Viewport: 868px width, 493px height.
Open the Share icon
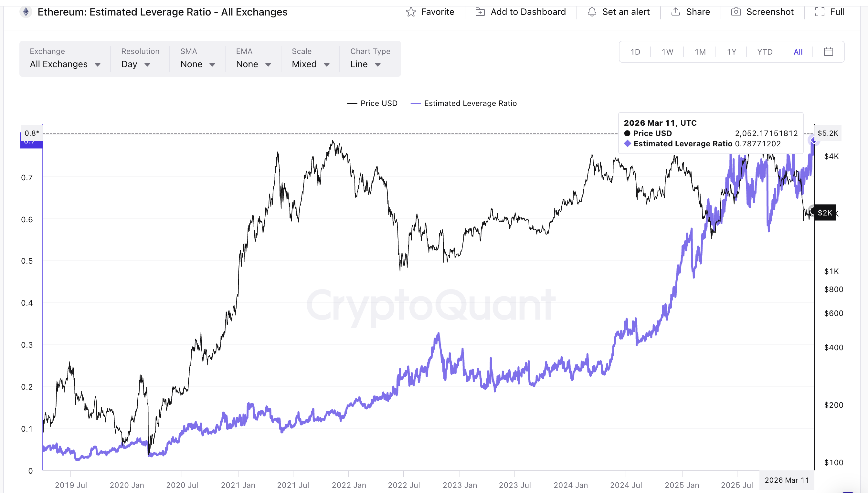pyautogui.click(x=675, y=12)
